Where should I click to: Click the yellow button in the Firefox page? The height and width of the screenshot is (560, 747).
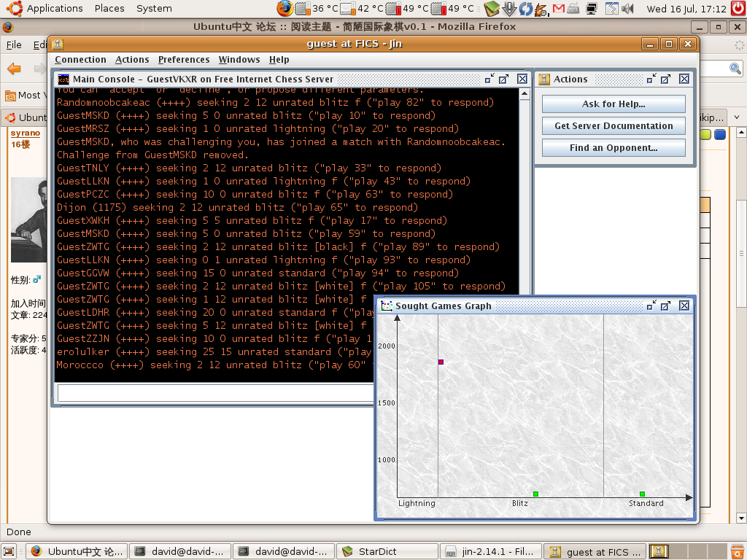(705, 134)
